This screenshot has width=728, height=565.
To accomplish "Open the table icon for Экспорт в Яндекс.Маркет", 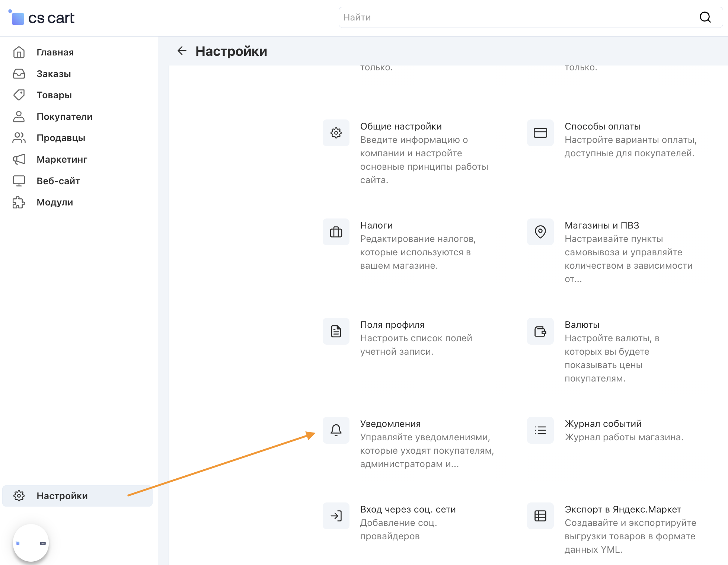I will (x=540, y=516).
